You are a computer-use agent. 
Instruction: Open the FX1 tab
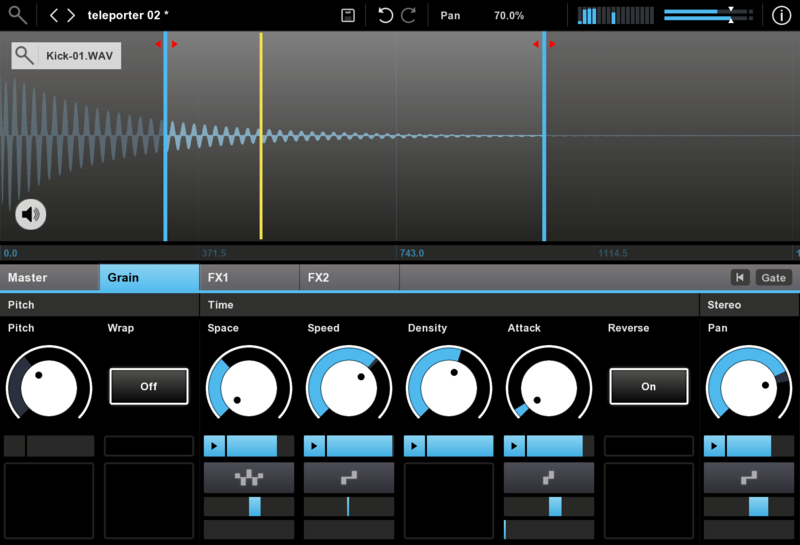pos(249,278)
